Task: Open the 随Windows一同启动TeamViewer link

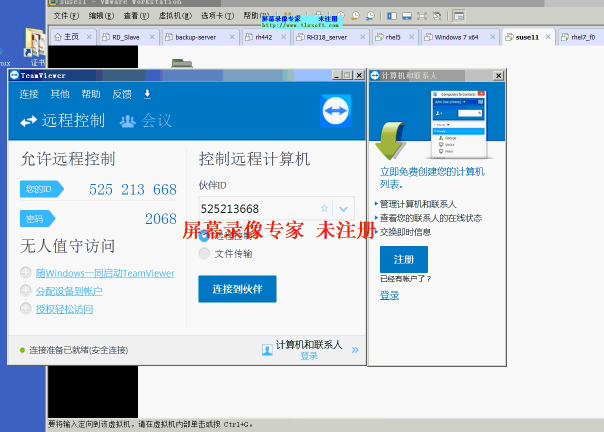Action: coord(105,273)
